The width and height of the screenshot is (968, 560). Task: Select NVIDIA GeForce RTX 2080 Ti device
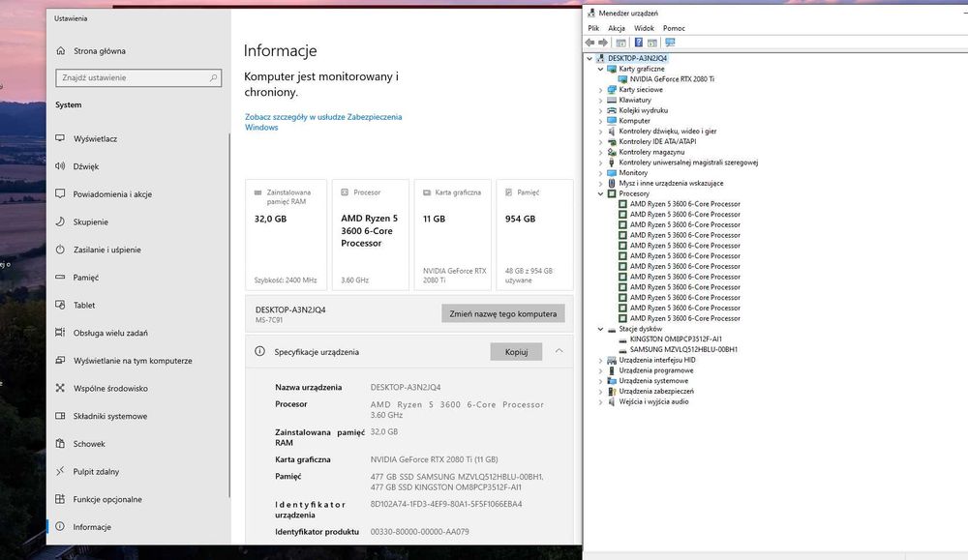point(672,79)
